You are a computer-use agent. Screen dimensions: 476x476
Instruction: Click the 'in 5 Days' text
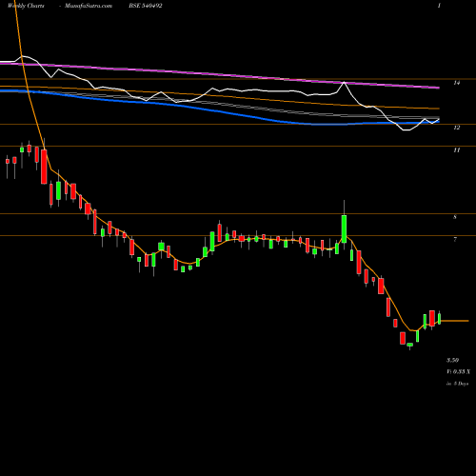click(457, 384)
